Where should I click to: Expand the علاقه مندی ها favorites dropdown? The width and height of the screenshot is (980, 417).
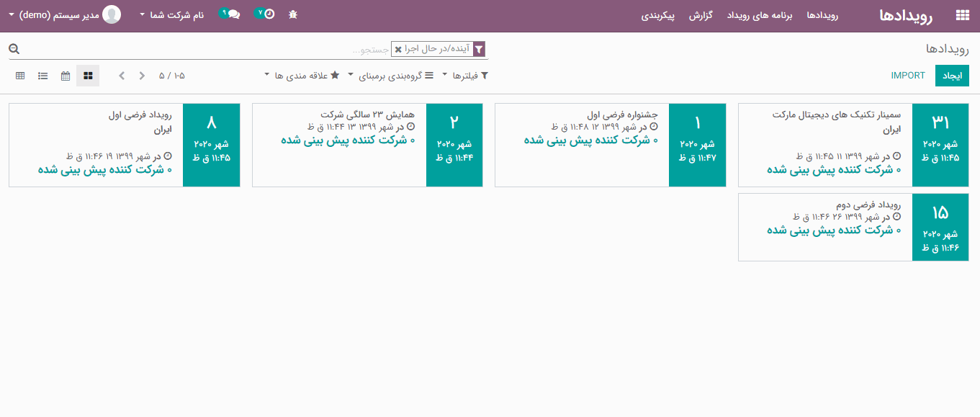pyautogui.click(x=302, y=76)
